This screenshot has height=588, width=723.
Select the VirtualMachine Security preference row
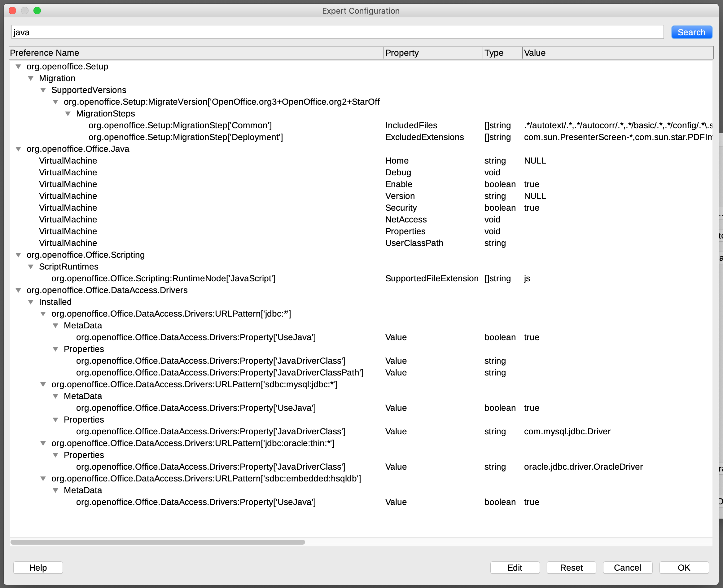coord(68,208)
